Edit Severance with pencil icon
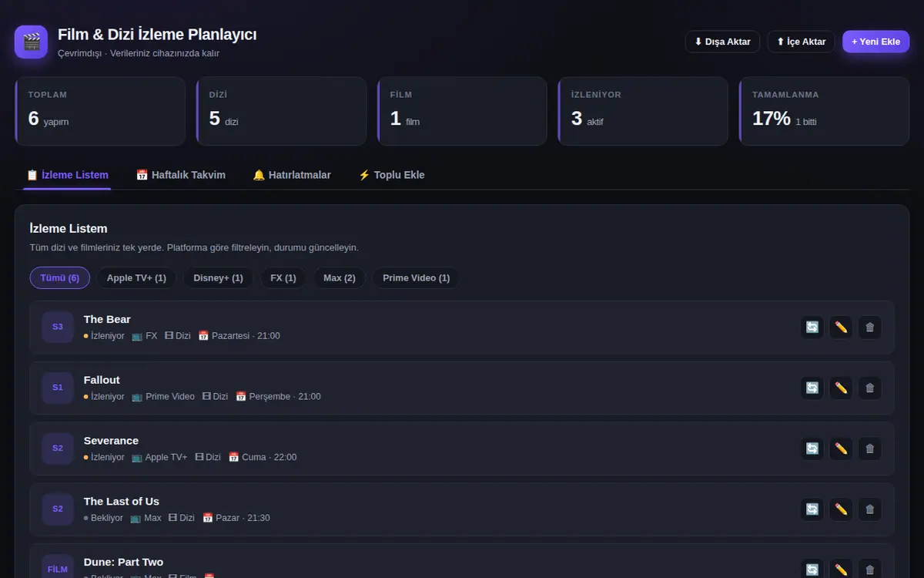Screen dimensions: 924x578 [x=841, y=449]
